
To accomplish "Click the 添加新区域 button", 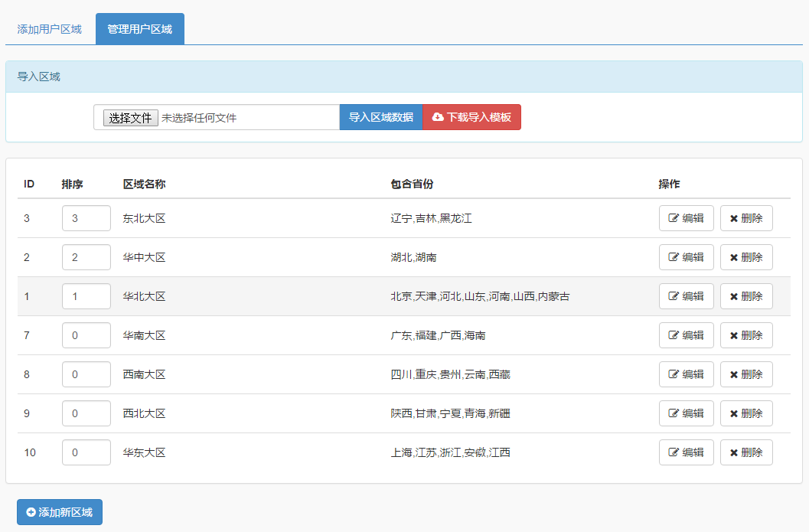I will pos(60,512).
